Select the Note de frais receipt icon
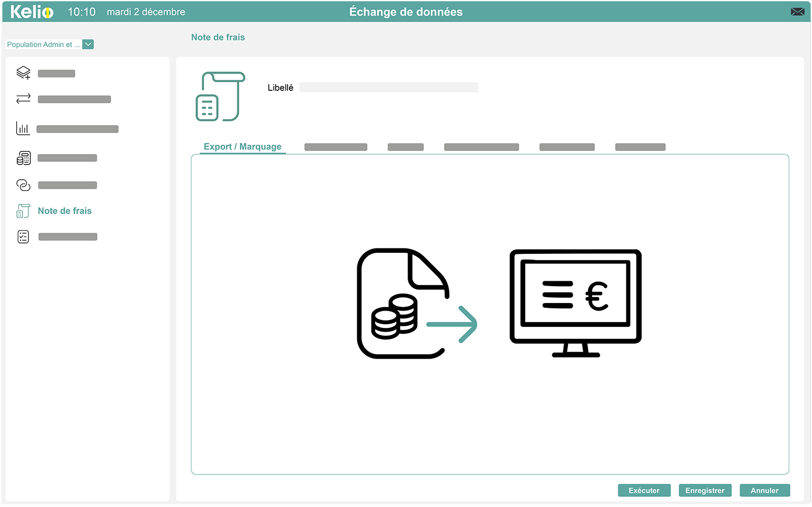 coord(23,210)
